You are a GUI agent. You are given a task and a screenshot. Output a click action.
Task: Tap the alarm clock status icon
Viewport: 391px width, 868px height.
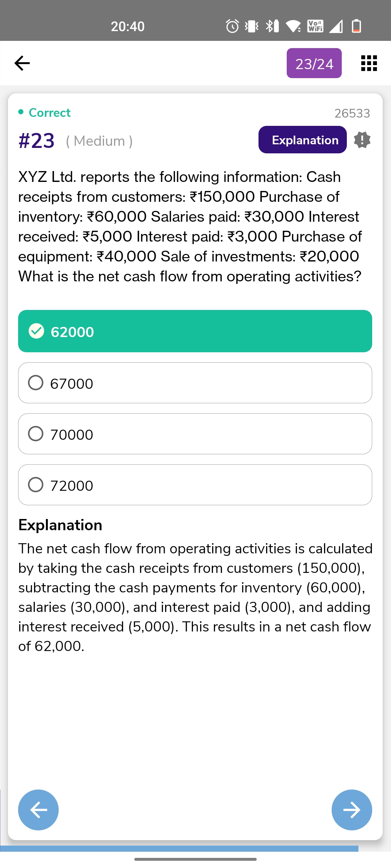coord(232,26)
